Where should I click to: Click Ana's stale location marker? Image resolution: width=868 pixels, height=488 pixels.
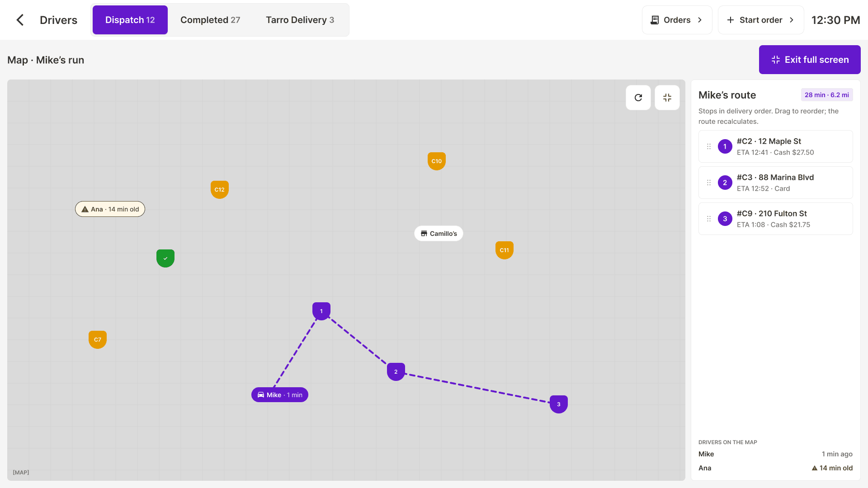(x=110, y=209)
